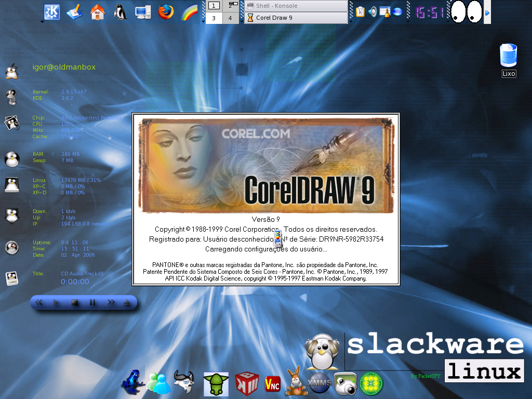This screenshot has width=532, height=399.
Task: Open the MSN messenger buddies dock icon
Action: 158,383
